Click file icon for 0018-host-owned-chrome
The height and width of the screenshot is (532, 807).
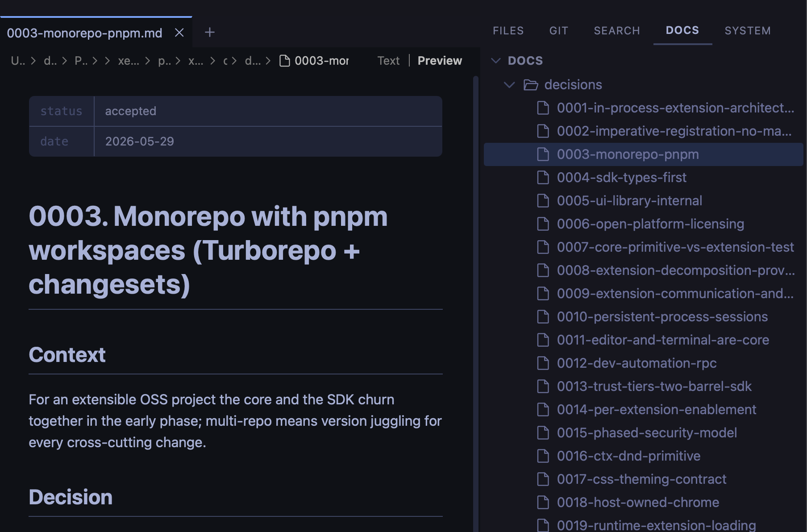click(x=543, y=503)
